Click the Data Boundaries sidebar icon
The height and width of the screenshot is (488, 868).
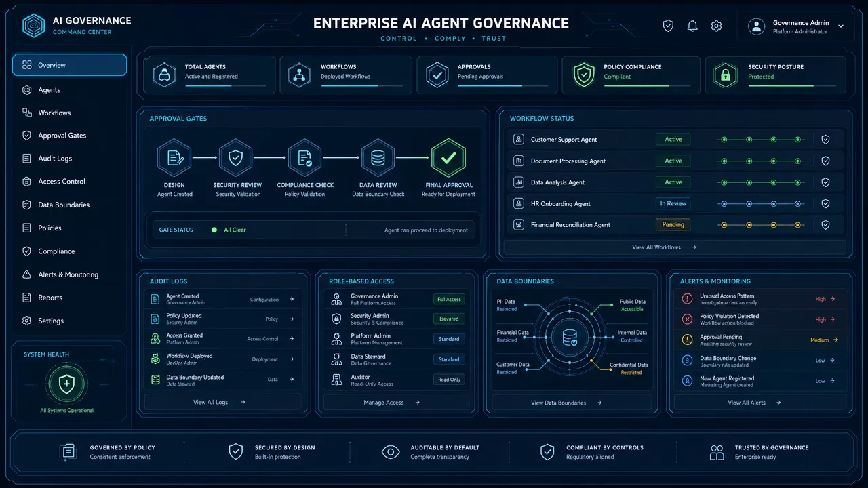point(27,205)
